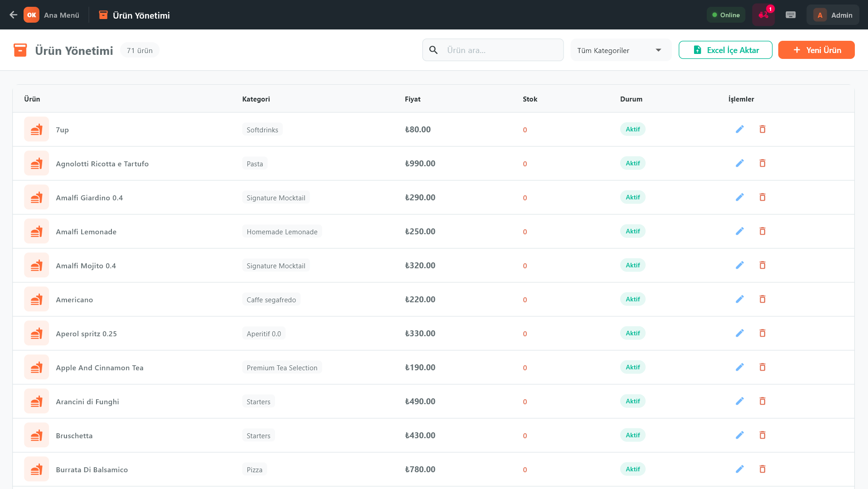Open the delivery notifications icon with badge
Screen dimensions: 868x489
click(763, 15)
